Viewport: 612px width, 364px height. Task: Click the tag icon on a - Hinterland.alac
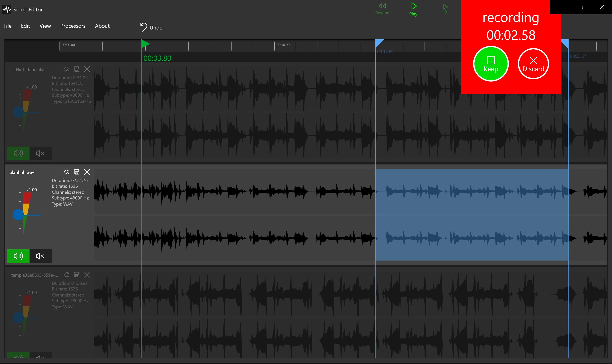[x=66, y=69]
